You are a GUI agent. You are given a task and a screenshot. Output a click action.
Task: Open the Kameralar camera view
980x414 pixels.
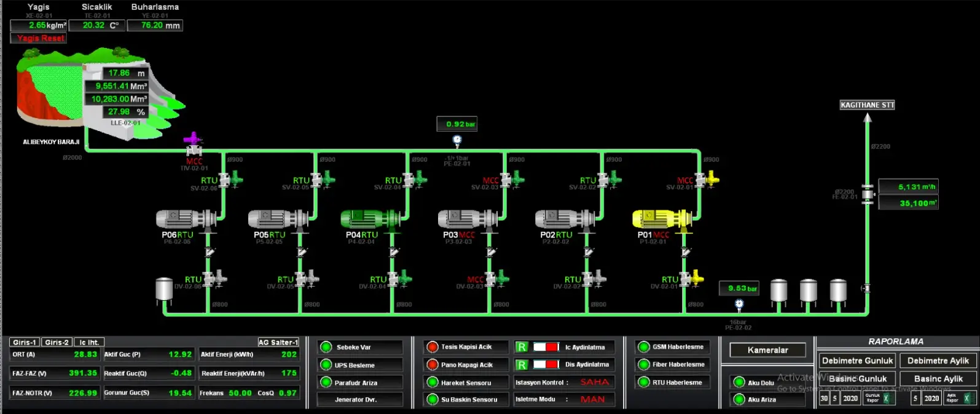point(767,350)
